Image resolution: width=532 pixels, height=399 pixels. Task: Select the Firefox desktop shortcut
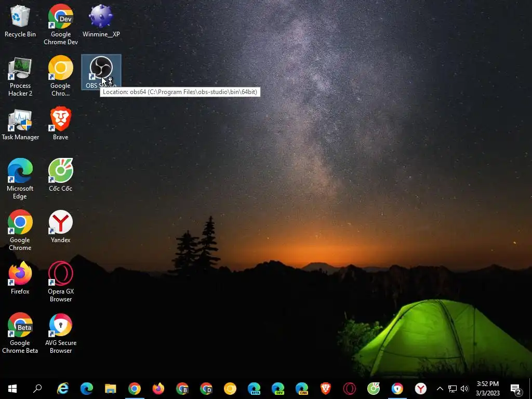coord(20,278)
